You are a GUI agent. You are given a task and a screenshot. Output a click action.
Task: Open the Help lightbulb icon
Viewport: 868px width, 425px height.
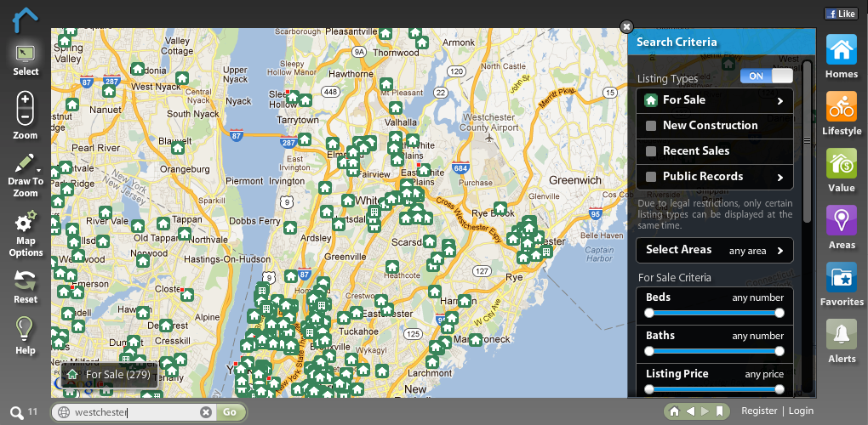(26, 330)
